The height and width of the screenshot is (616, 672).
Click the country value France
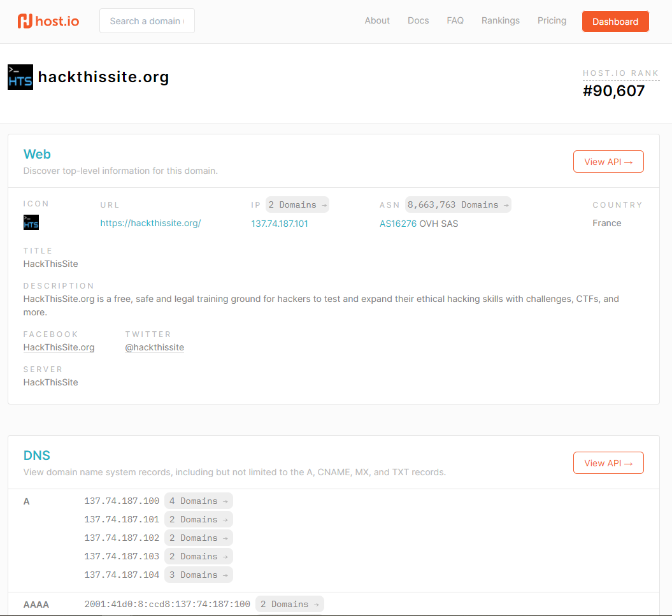pyautogui.click(x=607, y=224)
